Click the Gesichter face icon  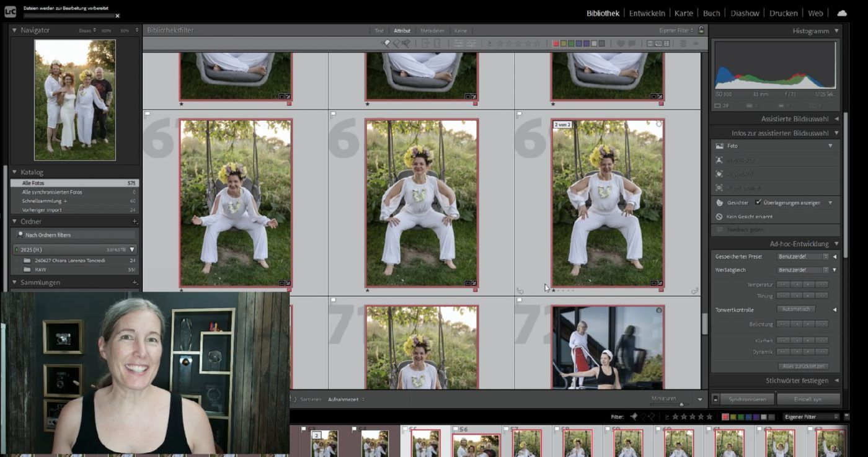(719, 203)
